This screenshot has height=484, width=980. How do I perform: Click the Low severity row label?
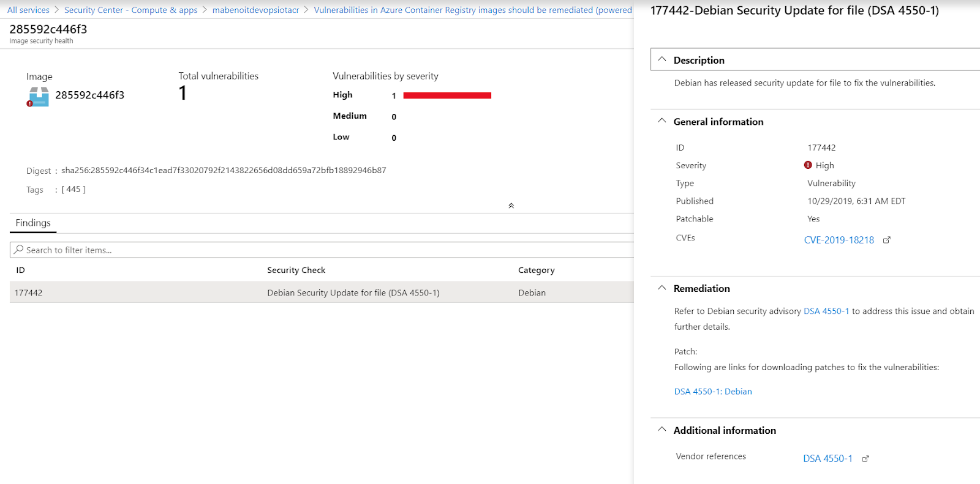[x=341, y=137]
